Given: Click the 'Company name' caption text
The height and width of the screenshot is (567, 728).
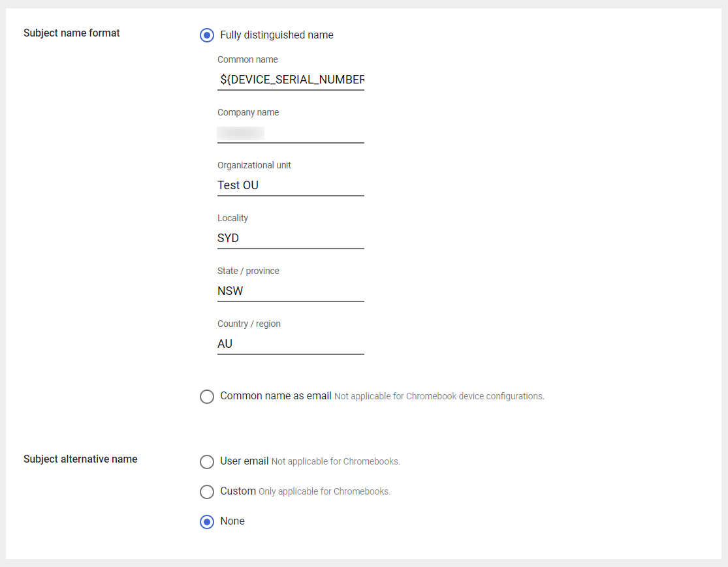Looking at the screenshot, I should click(248, 112).
